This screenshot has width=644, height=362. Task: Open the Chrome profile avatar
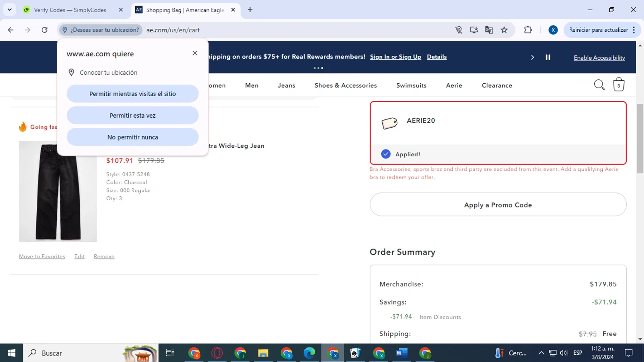(x=553, y=30)
